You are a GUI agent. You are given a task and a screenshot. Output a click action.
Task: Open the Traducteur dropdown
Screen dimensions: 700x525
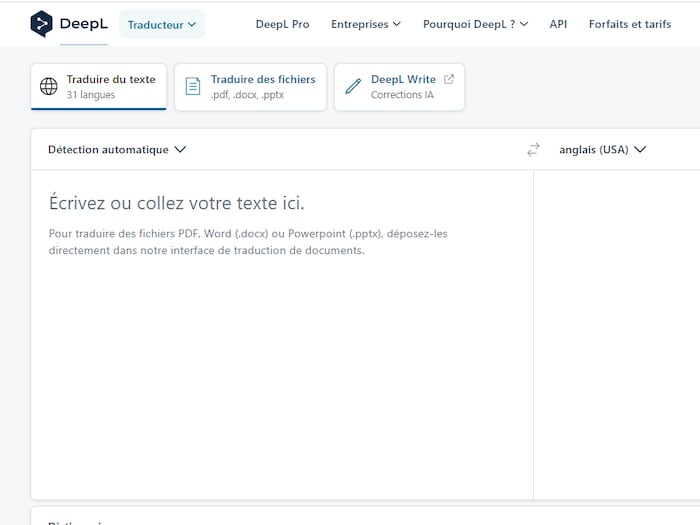tap(162, 24)
